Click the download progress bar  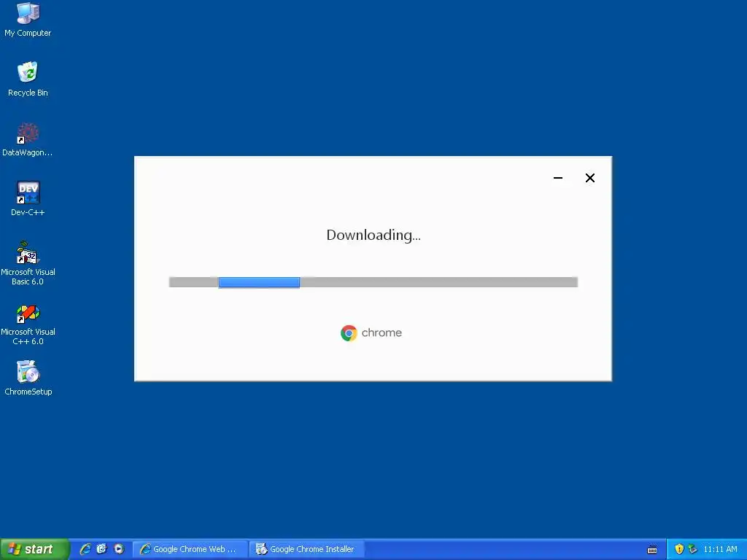click(373, 282)
